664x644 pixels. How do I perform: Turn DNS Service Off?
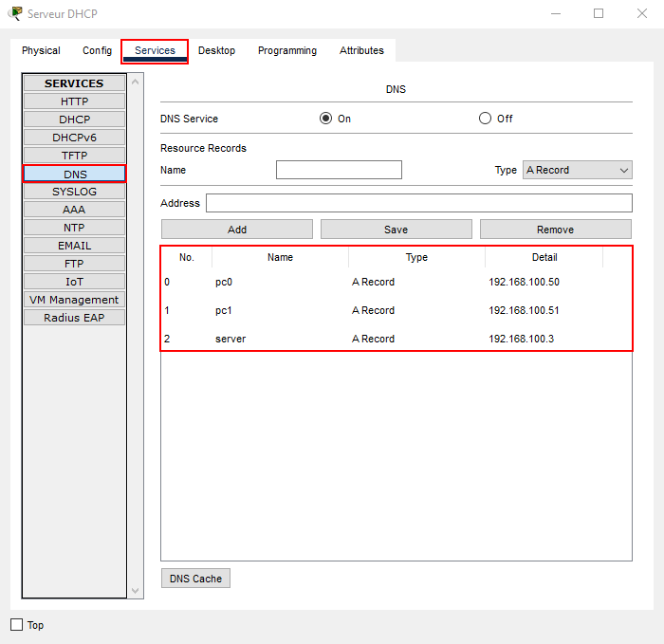coord(485,119)
